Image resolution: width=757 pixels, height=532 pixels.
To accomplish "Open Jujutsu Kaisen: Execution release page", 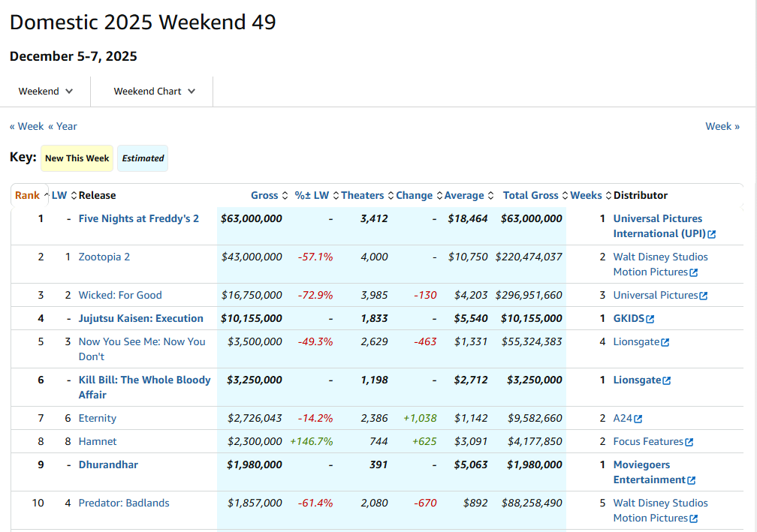I will pyautogui.click(x=141, y=319).
